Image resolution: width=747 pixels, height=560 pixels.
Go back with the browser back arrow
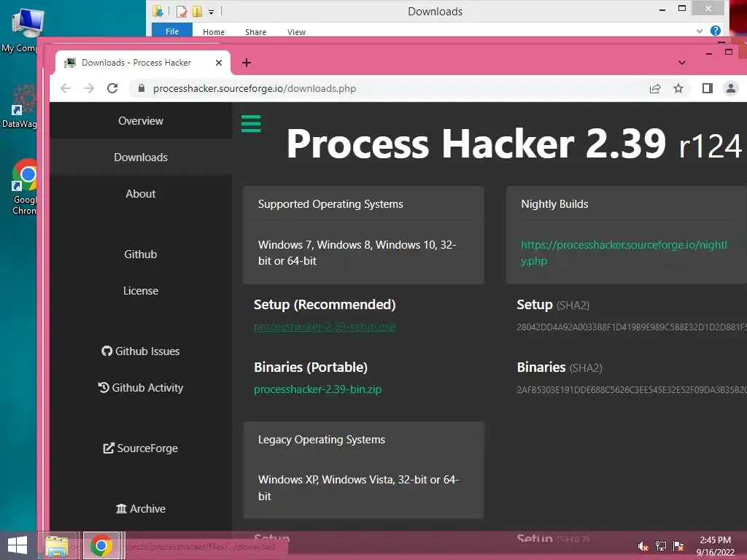[x=66, y=88]
